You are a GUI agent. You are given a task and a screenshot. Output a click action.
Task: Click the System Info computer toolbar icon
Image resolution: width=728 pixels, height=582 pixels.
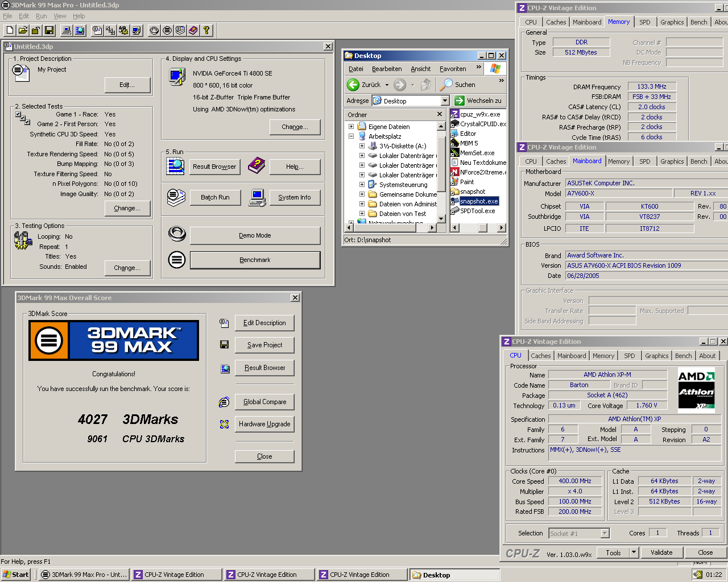click(x=67, y=30)
